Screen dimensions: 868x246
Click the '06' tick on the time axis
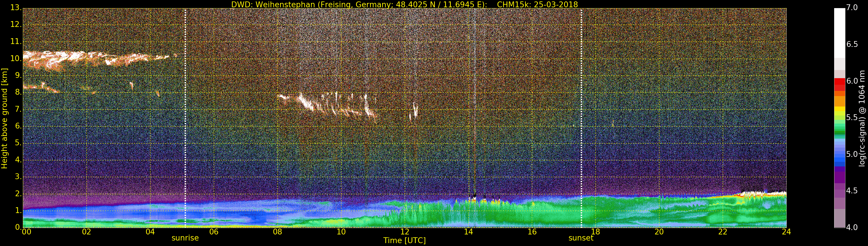pos(214,232)
